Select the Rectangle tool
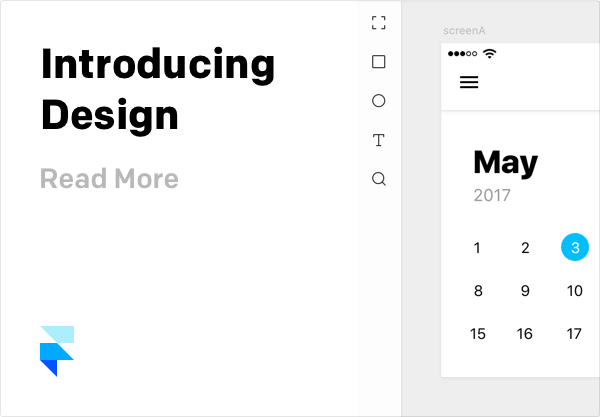The image size is (600, 417). [378, 62]
